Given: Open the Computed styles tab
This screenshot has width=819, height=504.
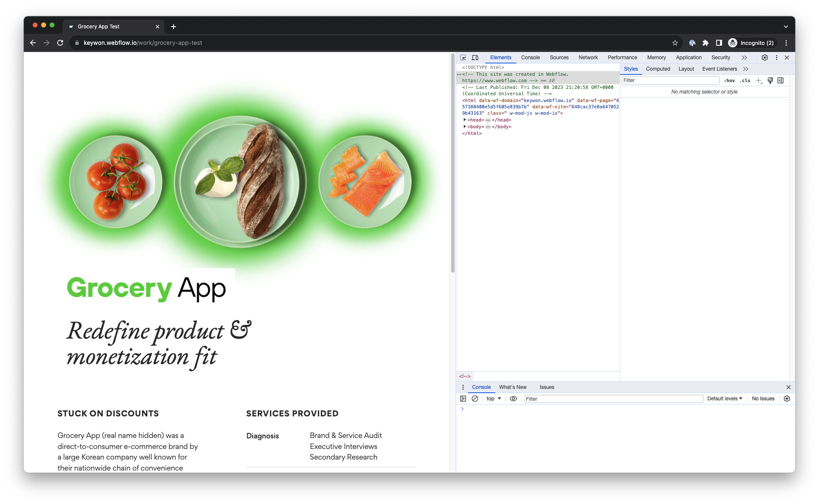Looking at the screenshot, I should pos(658,69).
